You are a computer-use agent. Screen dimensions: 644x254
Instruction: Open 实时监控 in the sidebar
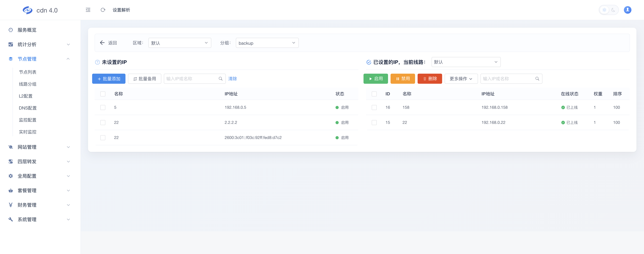[x=28, y=132]
